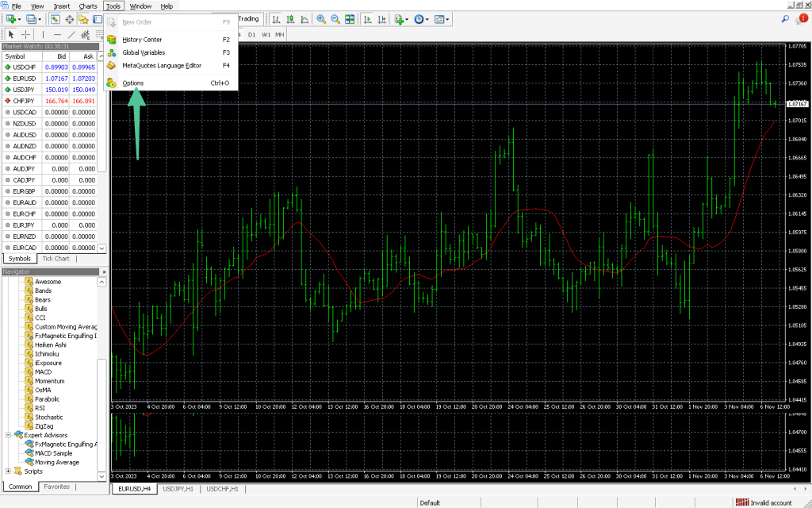Open the Indicators list icon

399,19
